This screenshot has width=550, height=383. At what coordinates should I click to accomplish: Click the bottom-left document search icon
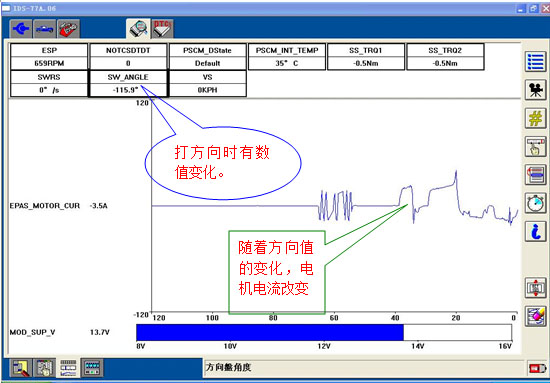pos(21,368)
